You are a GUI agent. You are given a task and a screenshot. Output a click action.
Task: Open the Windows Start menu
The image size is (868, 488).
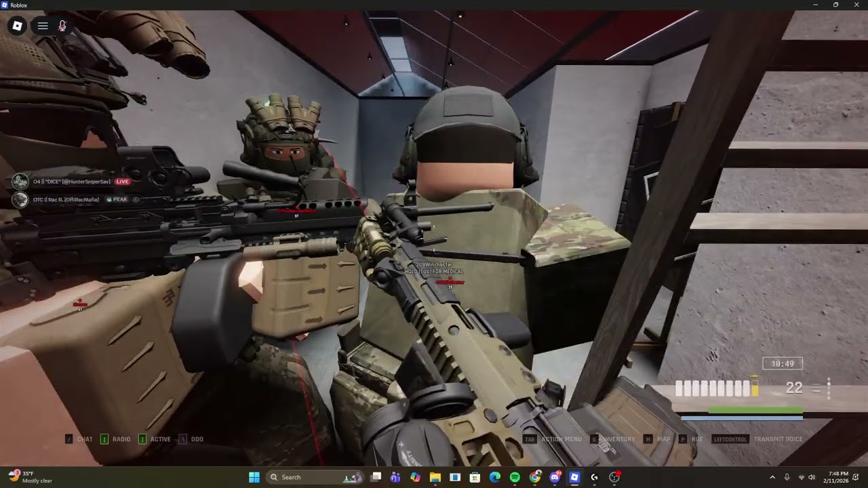254,477
